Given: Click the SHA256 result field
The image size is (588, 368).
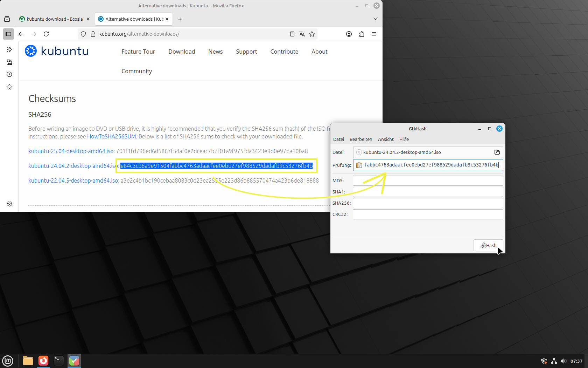Looking at the screenshot, I should pyautogui.click(x=428, y=203).
